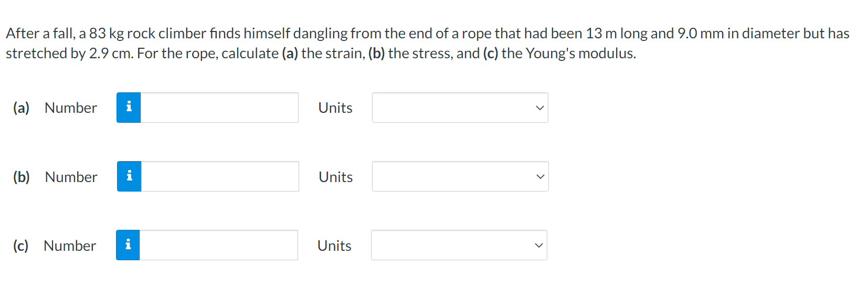The height and width of the screenshot is (287, 868).
Task: Click the bold "(a)" in the question text
Action: coord(290,54)
